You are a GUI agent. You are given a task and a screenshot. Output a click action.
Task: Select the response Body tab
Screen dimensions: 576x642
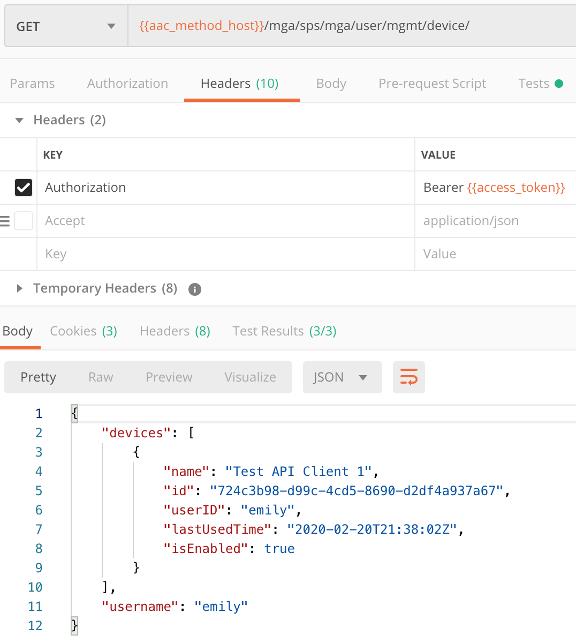click(17, 331)
